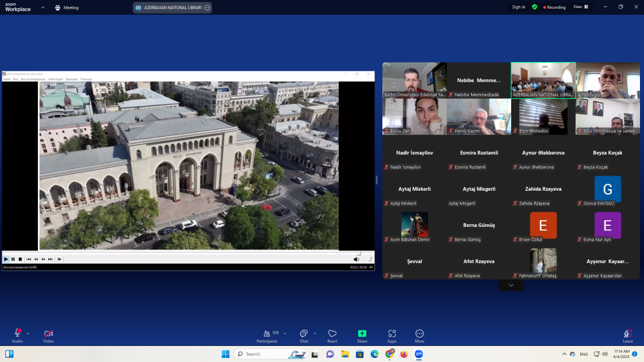Open the Apps panel

[x=392, y=336]
